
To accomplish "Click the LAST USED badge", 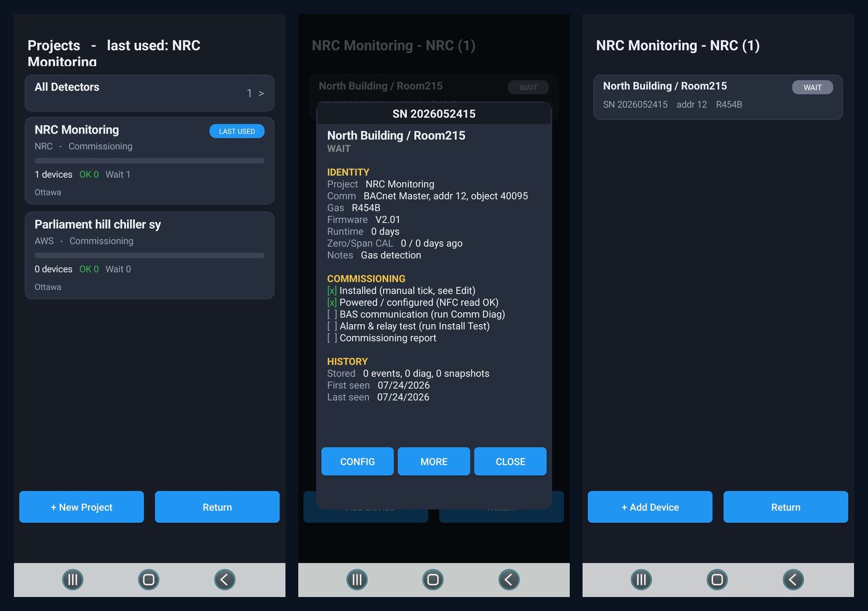I will 237,131.
